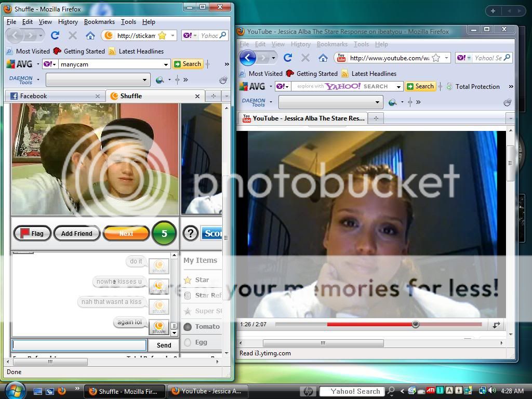Open the manycam search box dropdown
The width and height of the screenshot is (532, 399).
coord(166,64)
